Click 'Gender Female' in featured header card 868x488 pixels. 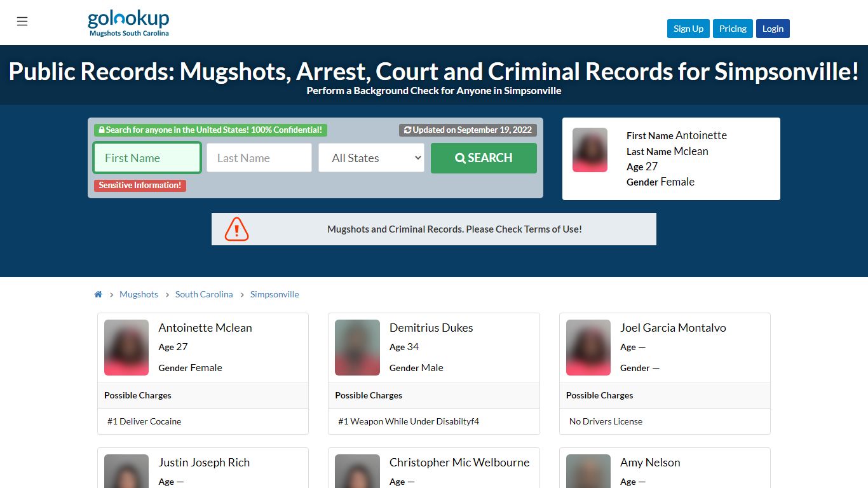(x=660, y=182)
